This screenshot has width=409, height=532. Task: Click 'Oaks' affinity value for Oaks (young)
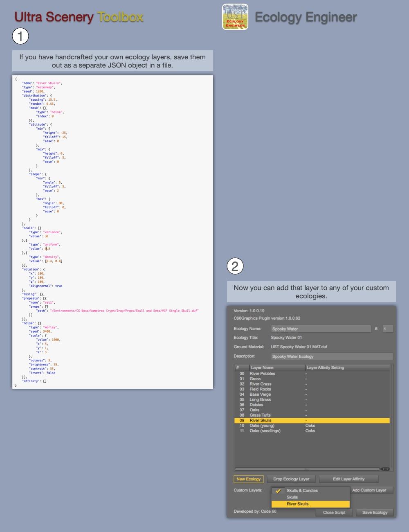tap(310, 426)
